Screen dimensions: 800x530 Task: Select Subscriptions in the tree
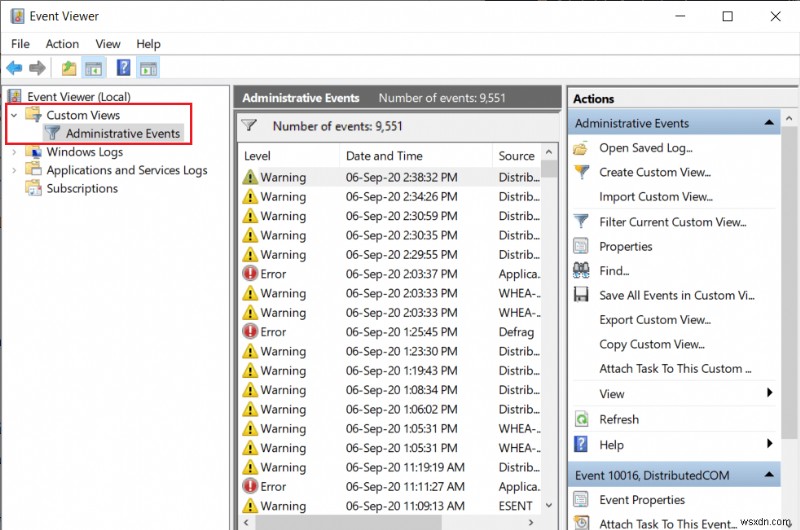82,188
